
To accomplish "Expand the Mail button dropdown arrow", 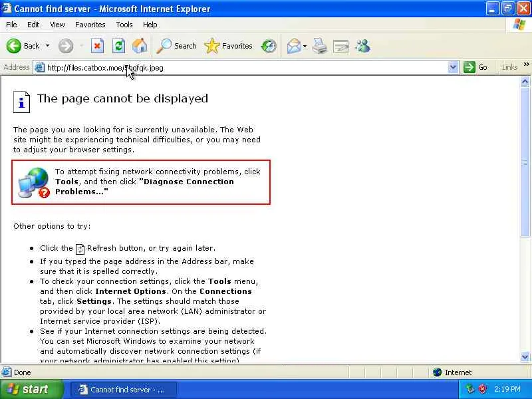I will (x=305, y=46).
